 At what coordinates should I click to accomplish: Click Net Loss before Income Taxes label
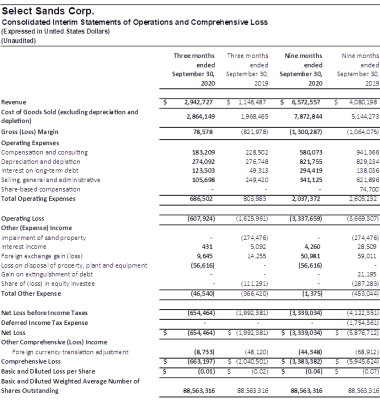(x=44, y=313)
